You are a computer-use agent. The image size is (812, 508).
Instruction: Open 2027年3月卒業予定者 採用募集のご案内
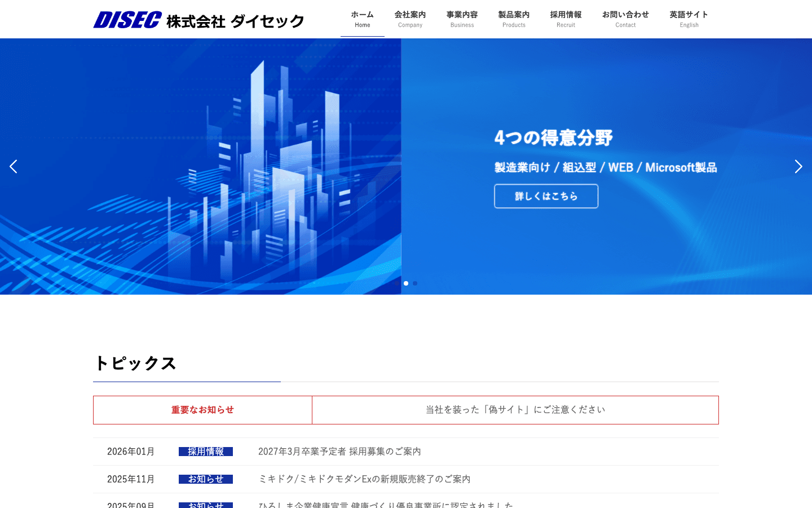point(339,452)
